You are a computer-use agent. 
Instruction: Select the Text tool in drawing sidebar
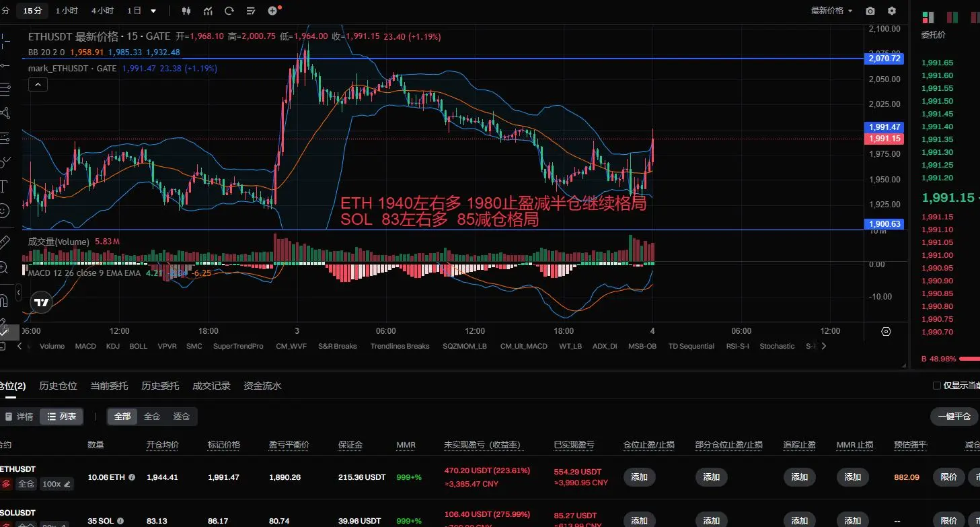tap(4, 185)
